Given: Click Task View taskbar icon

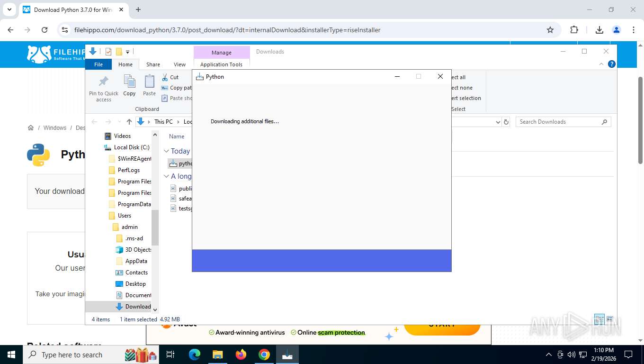Looking at the screenshot, I should tap(171, 355).
